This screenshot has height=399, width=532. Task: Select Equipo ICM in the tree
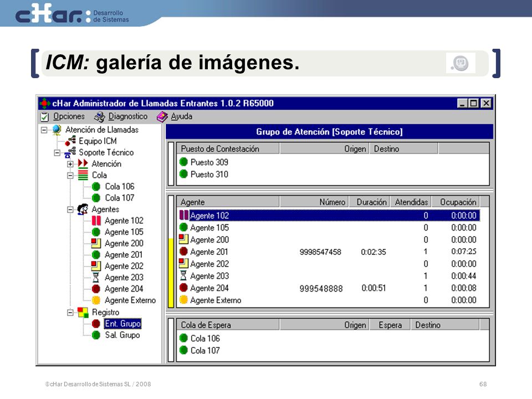(x=98, y=141)
